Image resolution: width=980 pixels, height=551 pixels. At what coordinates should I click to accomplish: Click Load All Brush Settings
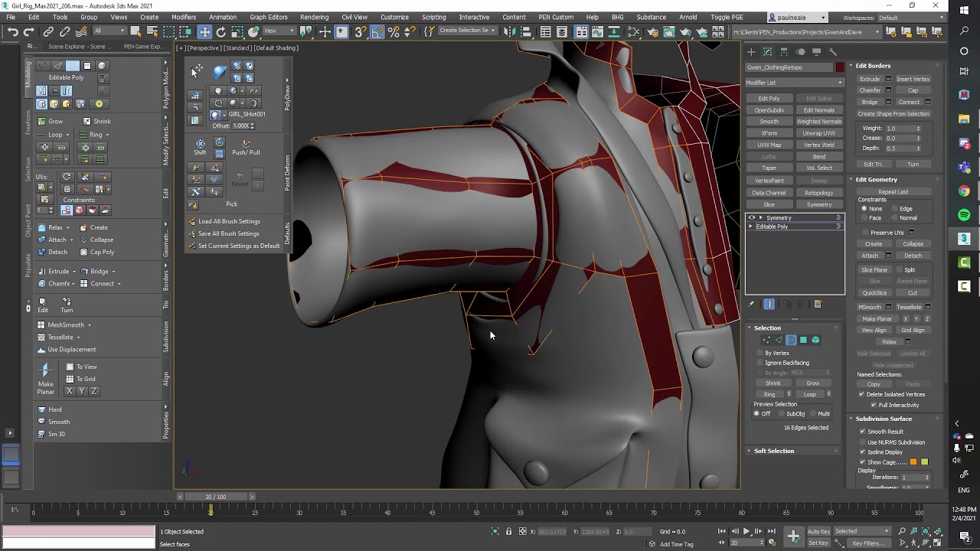point(229,221)
